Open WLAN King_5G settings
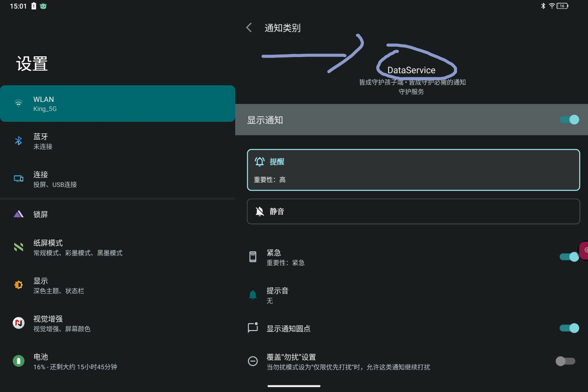This screenshot has width=588, height=392. click(118, 104)
